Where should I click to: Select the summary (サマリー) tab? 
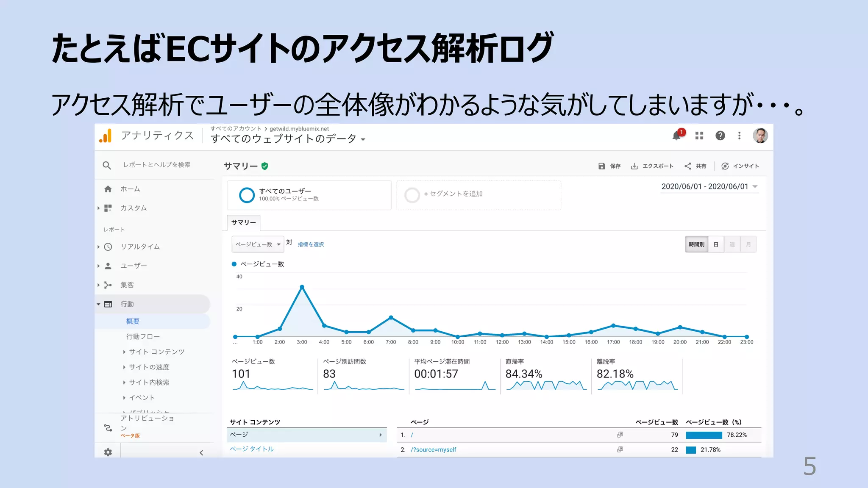pos(244,222)
